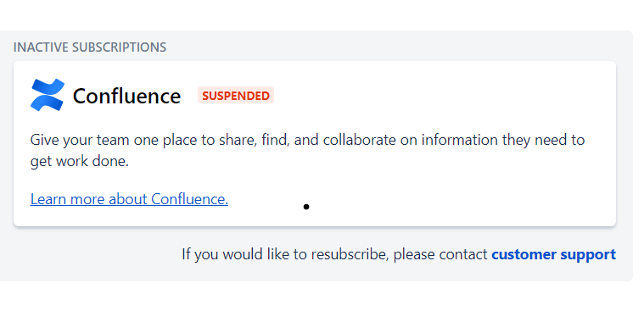Click the upper blade of Confluence logo

[48, 87]
